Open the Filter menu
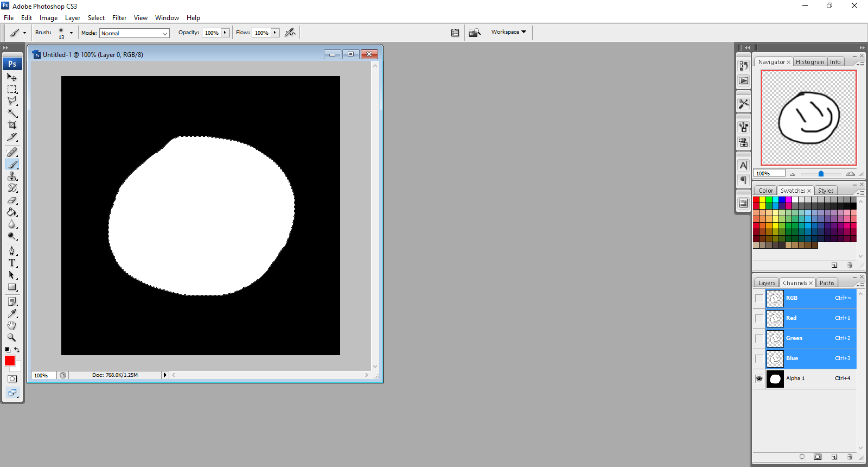 119,18
